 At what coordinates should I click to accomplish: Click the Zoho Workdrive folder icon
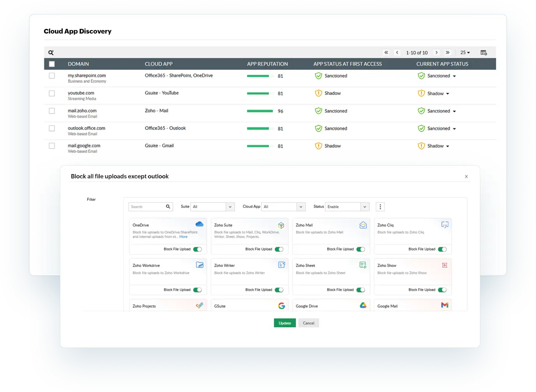[x=200, y=265]
